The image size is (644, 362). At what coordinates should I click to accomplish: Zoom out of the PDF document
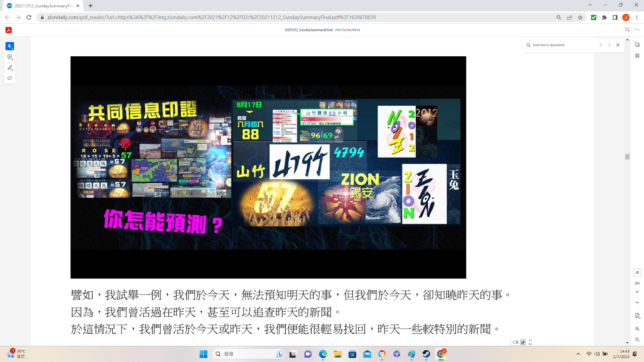[x=637, y=340]
